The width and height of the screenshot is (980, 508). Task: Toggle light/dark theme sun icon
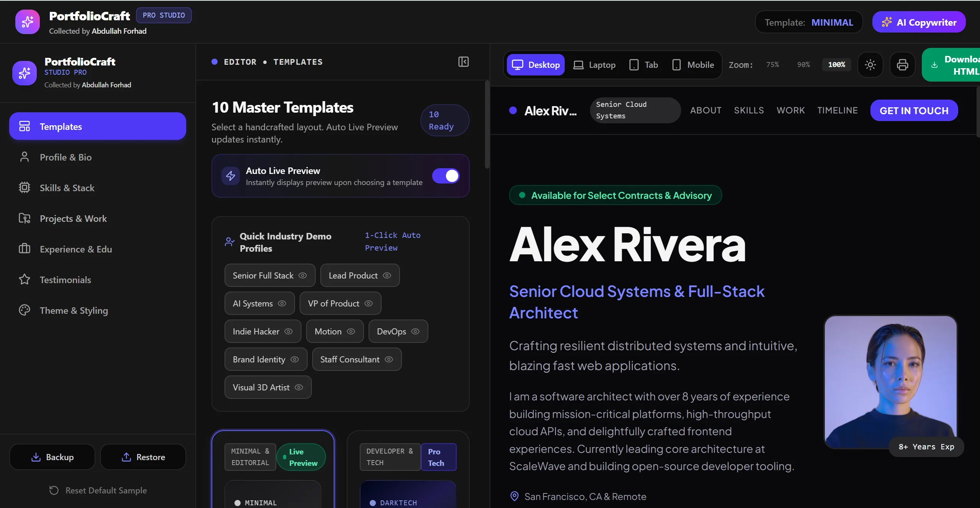tap(870, 65)
